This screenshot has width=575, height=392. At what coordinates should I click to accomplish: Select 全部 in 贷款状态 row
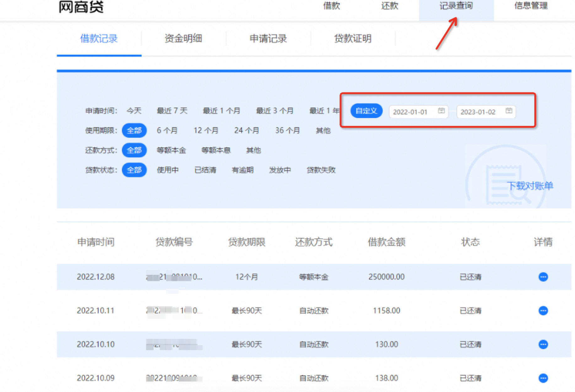134,170
